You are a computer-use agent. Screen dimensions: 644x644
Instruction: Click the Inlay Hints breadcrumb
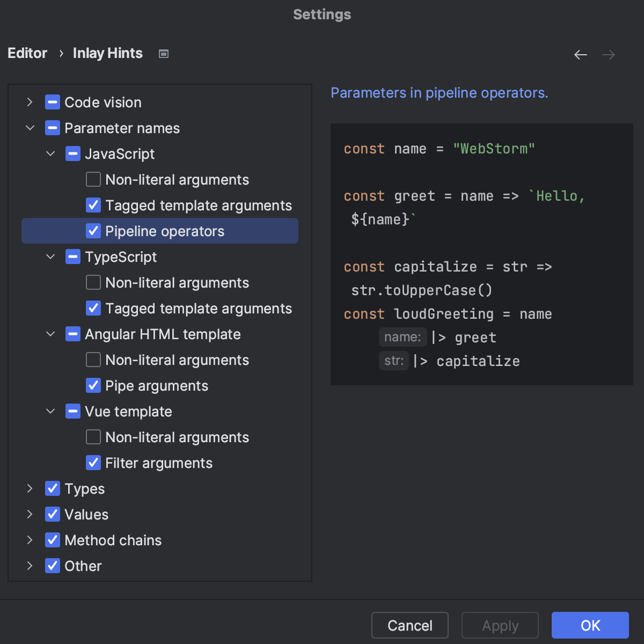pos(107,53)
